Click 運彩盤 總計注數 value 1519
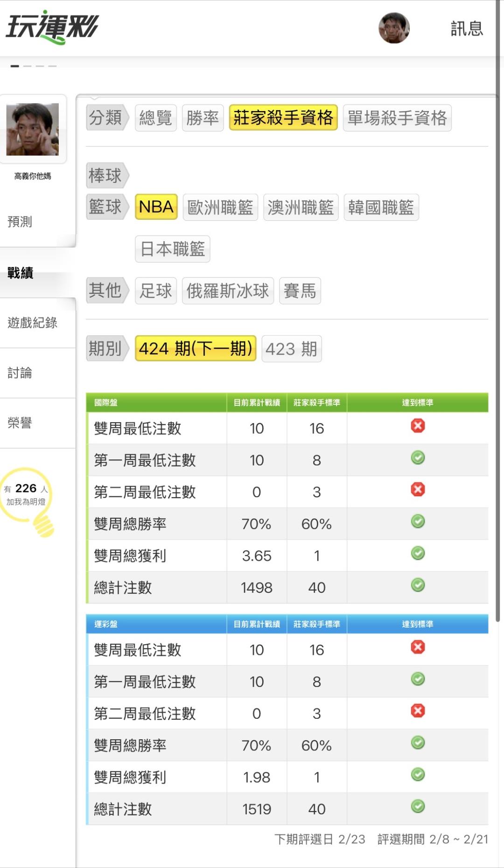This screenshot has height=868, width=504. [257, 809]
